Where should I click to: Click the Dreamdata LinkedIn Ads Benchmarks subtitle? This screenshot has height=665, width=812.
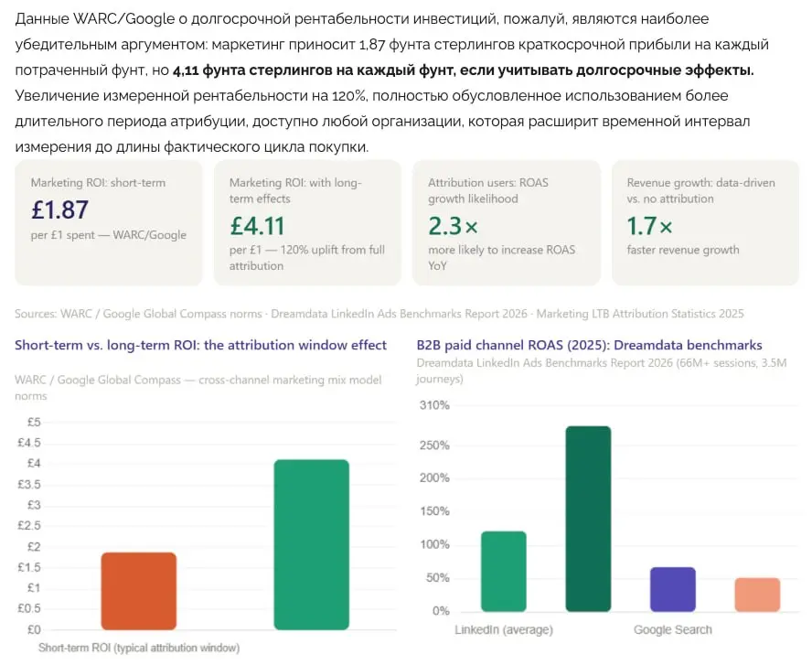602,370
